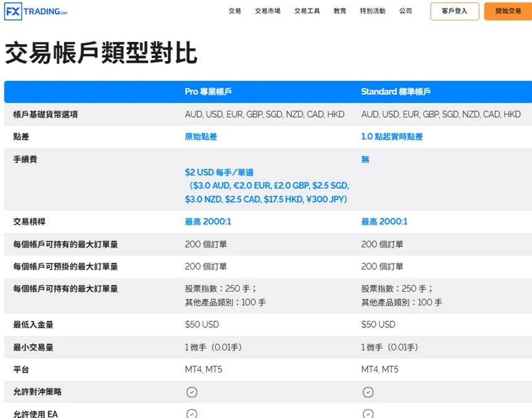The image size is (532, 418).
Task: Click Standard account $50 USD minimum deposit
Action: tap(378, 324)
